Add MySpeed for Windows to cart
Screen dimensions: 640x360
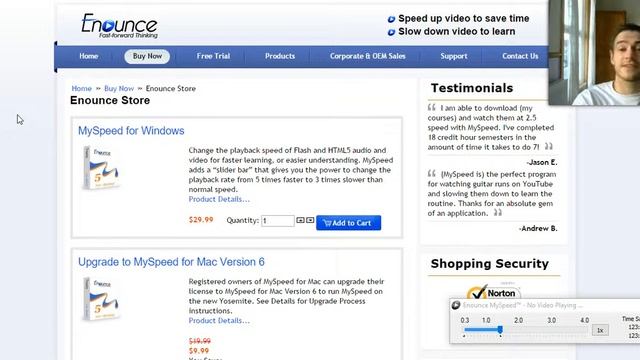(x=348, y=223)
